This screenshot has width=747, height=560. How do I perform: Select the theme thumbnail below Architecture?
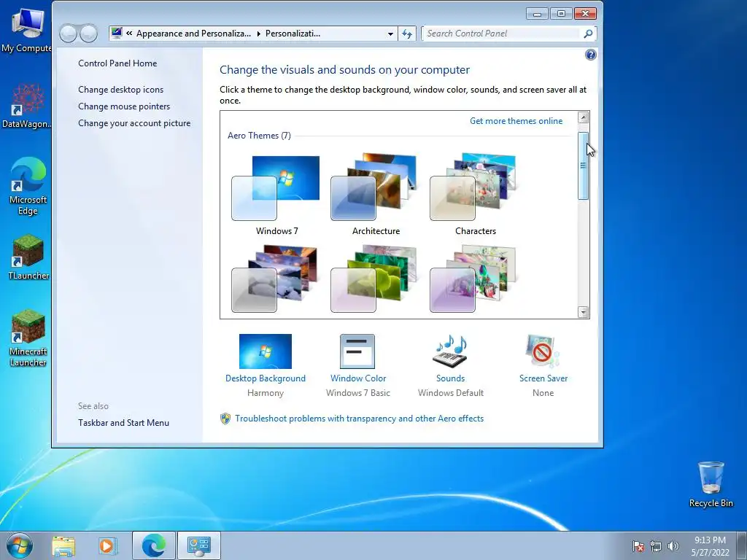(374, 279)
